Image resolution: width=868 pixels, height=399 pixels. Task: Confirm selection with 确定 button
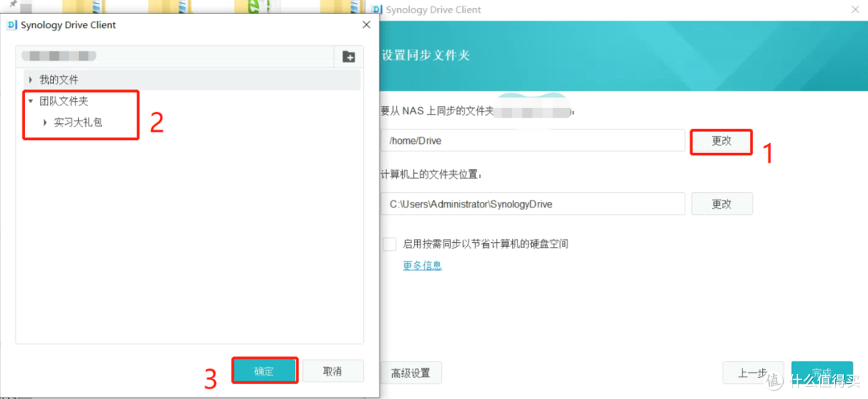[x=265, y=371]
